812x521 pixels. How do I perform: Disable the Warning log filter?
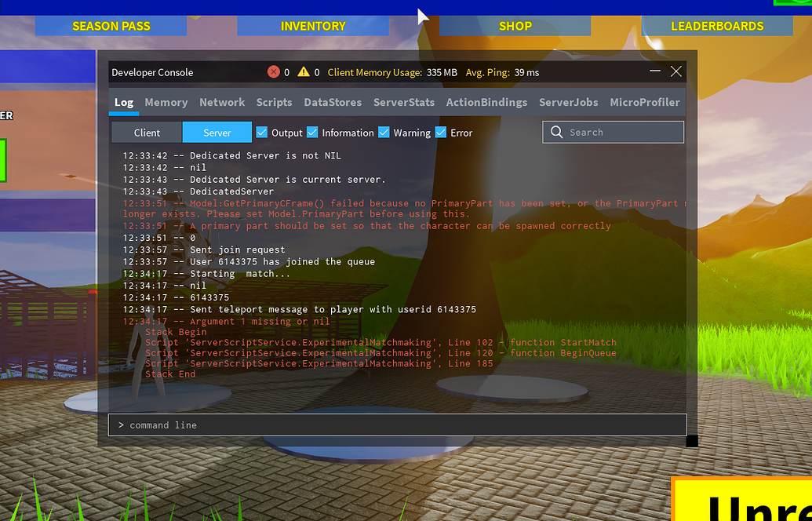(384, 133)
